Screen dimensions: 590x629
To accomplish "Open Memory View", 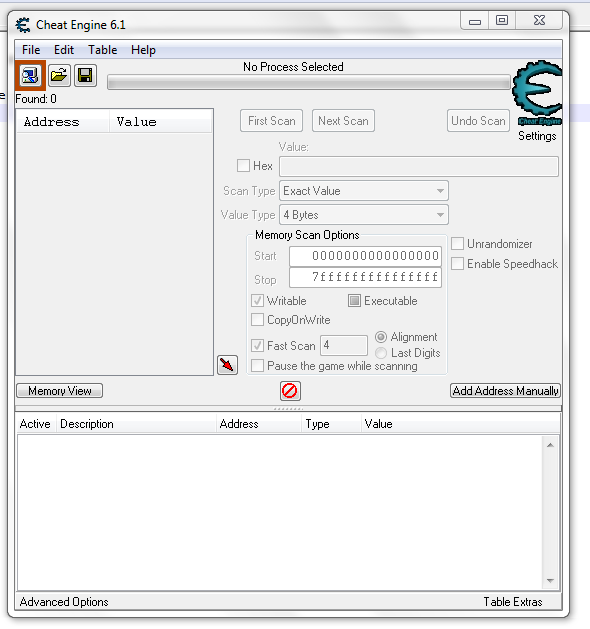I will coord(60,391).
